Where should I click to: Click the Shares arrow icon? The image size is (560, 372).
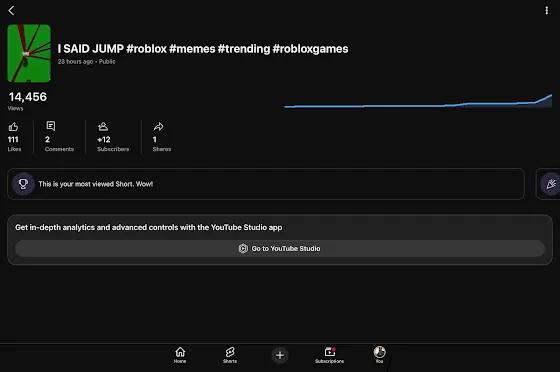(158, 126)
